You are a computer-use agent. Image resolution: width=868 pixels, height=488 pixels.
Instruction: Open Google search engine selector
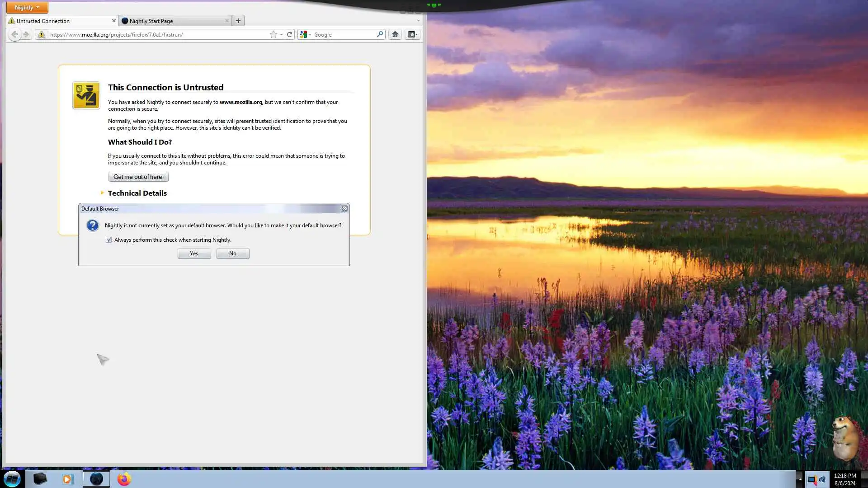pos(305,34)
